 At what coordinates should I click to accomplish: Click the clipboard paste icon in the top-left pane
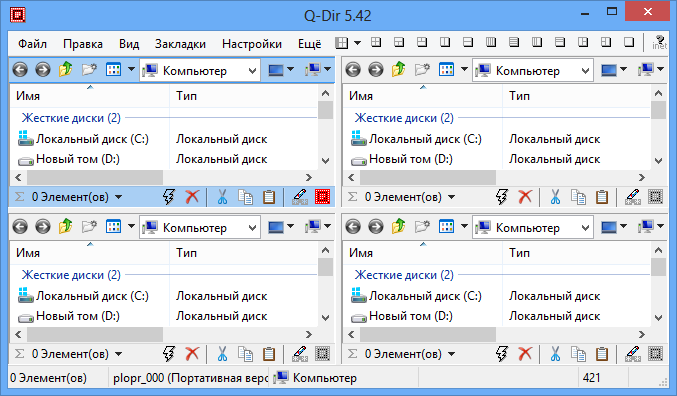269,197
